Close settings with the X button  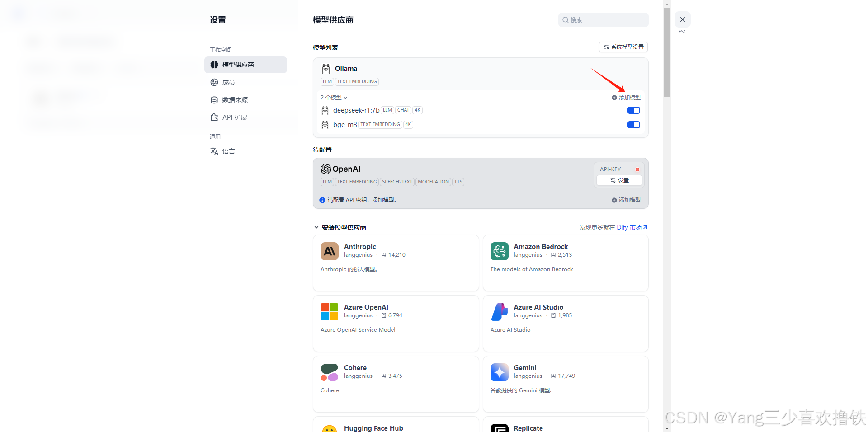[683, 19]
